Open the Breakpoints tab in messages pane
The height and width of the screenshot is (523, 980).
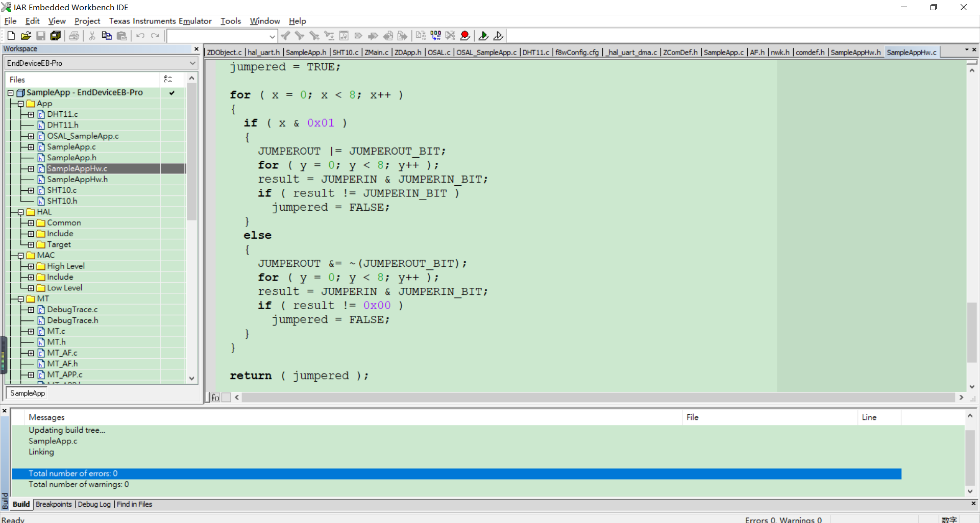click(54, 504)
